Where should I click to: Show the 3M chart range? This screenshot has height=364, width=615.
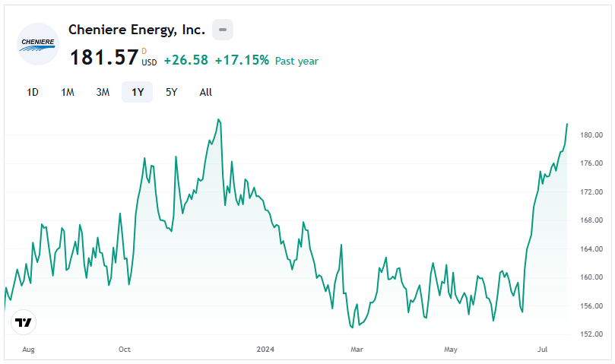(103, 92)
